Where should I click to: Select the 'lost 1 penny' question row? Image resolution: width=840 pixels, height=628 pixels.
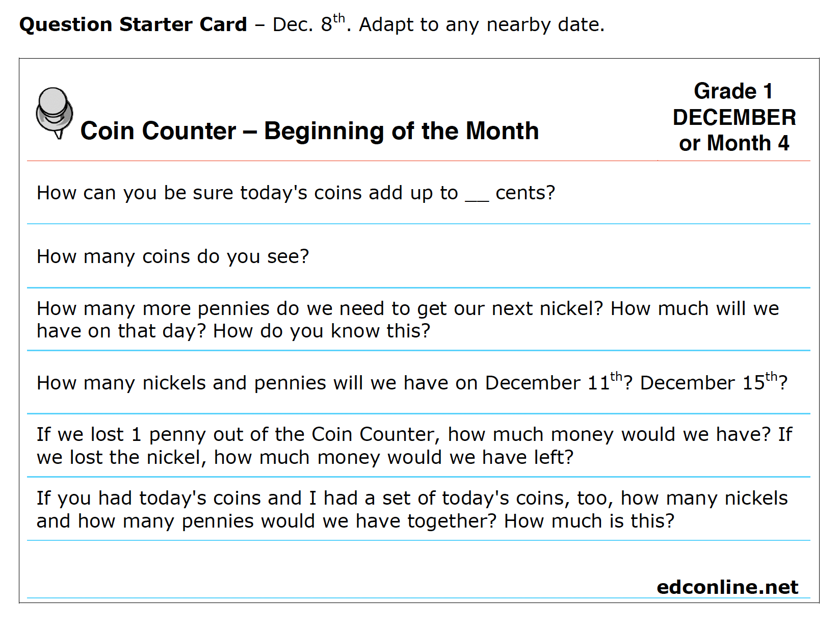418,446
